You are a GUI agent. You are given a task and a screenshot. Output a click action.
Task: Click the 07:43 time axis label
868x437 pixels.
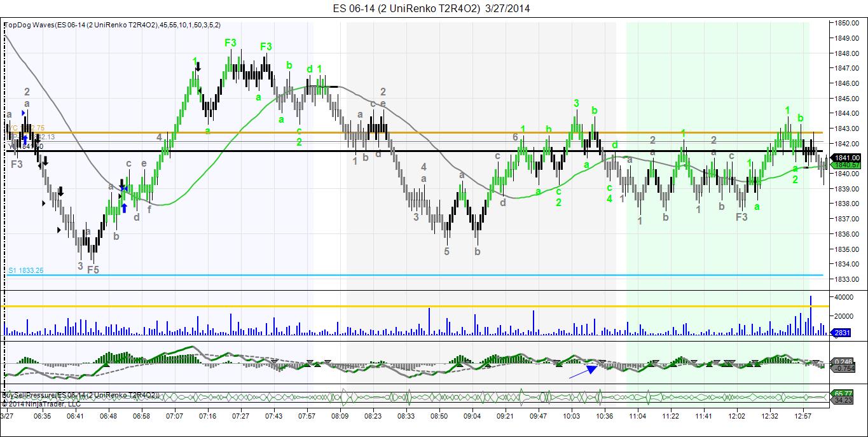(x=273, y=416)
